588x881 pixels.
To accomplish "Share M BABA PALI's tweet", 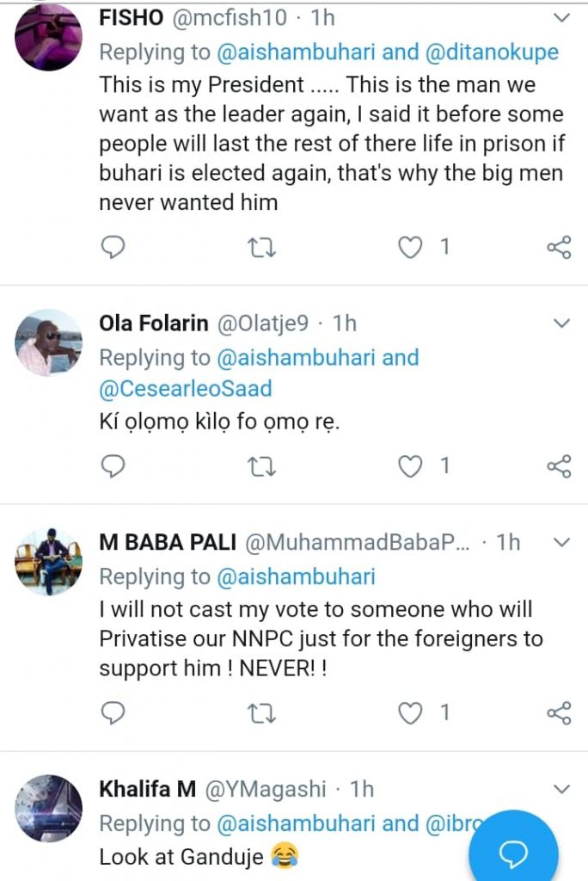I will click(559, 712).
